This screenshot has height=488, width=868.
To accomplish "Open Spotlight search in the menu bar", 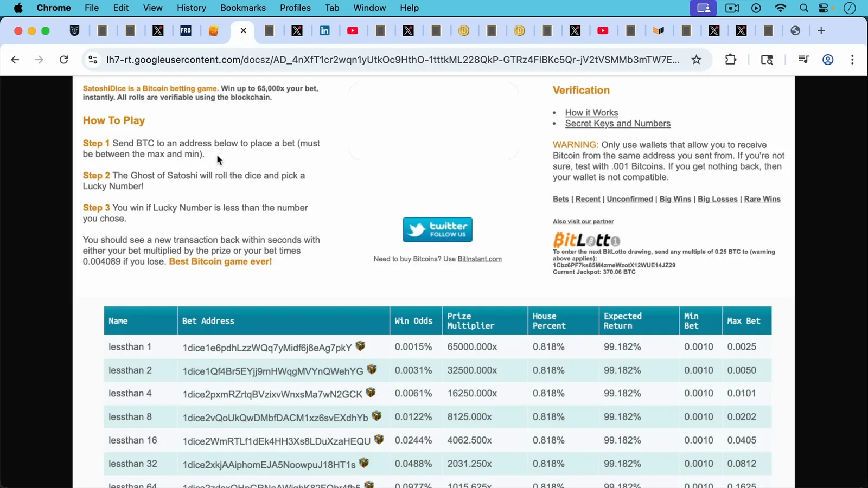I will [x=804, y=8].
